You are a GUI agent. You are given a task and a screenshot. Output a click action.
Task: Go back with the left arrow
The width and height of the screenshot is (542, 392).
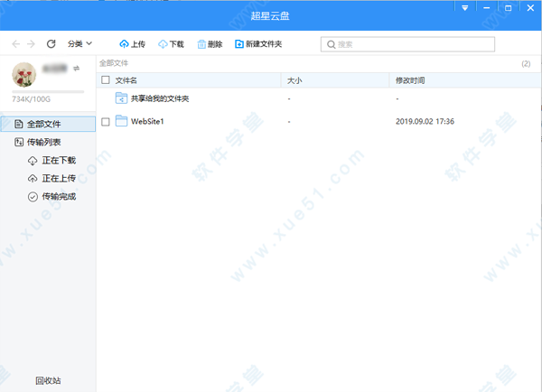click(15, 44)
